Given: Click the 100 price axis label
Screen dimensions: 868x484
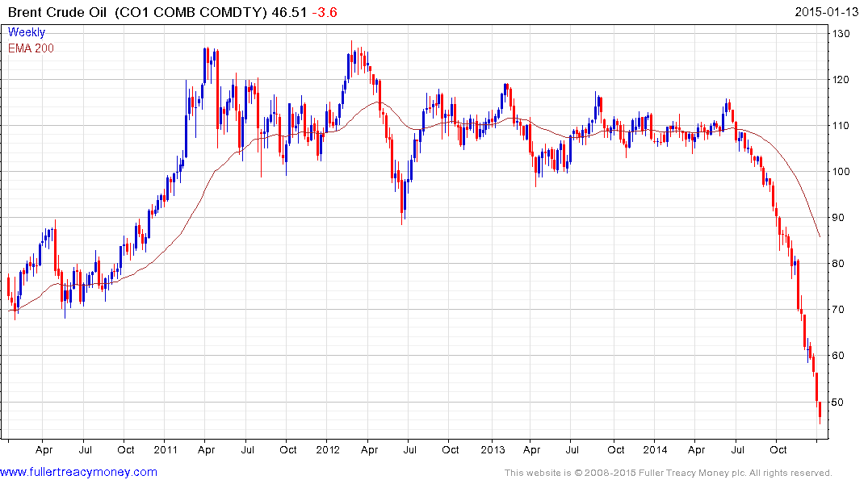Looking at the screenshot, I should (x=841, y=172).
